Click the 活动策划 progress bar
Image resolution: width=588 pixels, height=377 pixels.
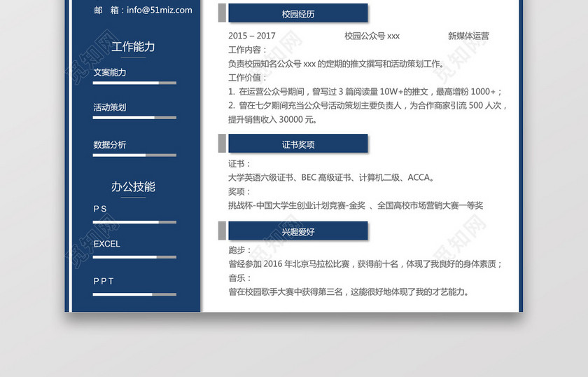click(134, 118)
